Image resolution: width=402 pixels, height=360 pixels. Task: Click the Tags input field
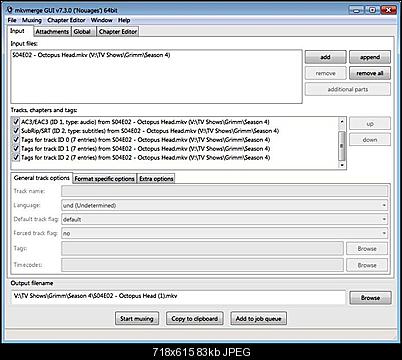pos(202,249)
